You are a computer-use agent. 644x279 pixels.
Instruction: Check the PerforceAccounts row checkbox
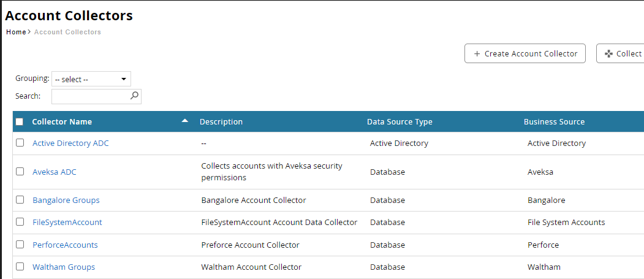(20, 245)
